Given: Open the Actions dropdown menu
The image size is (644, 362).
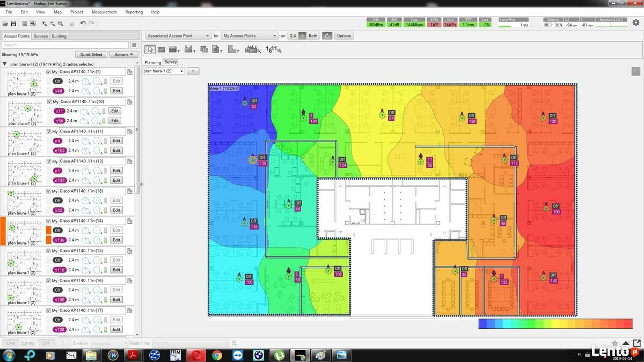Looking at the screenshot, I should 124,55.
